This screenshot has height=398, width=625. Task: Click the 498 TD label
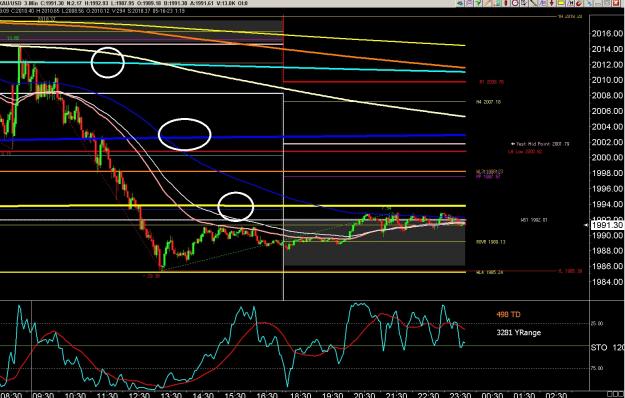tap(508, 315)
